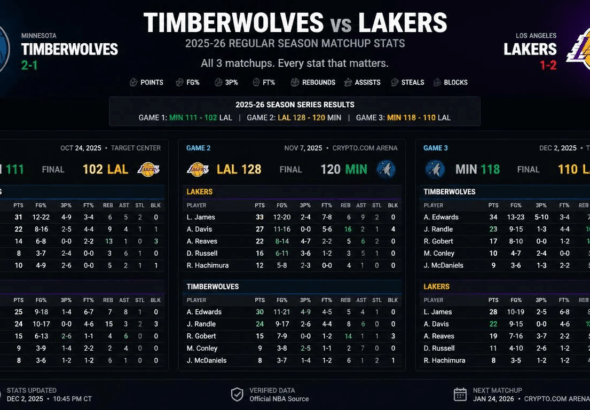Click '2025-26 REGULAR SEASON MATCHUP STATS' subtitle

(x=295, y=44)
